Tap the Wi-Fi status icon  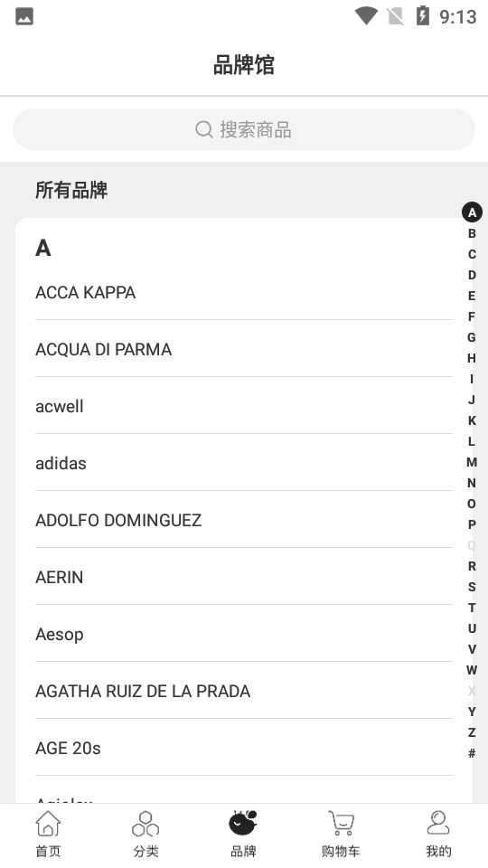366,16
